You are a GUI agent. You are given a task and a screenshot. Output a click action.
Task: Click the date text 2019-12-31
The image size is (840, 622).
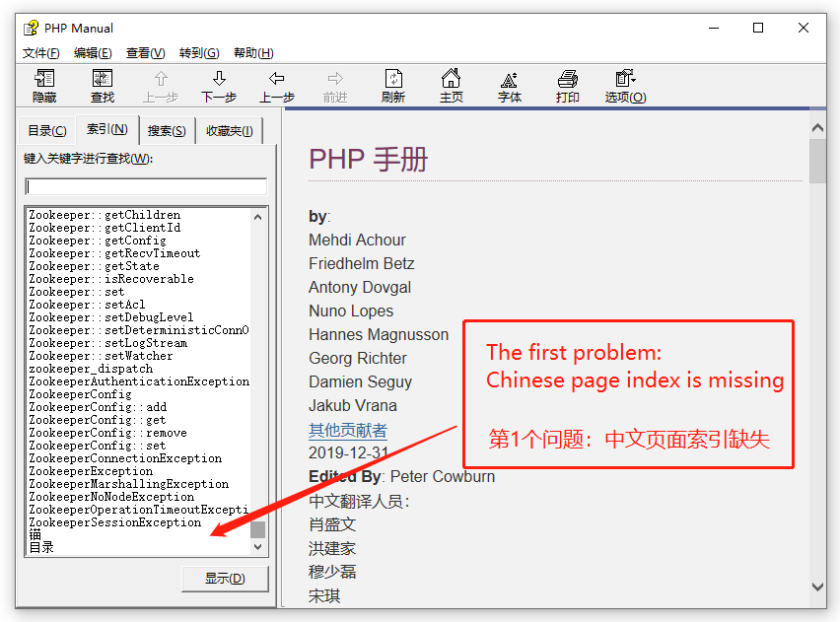pos(348,452)
